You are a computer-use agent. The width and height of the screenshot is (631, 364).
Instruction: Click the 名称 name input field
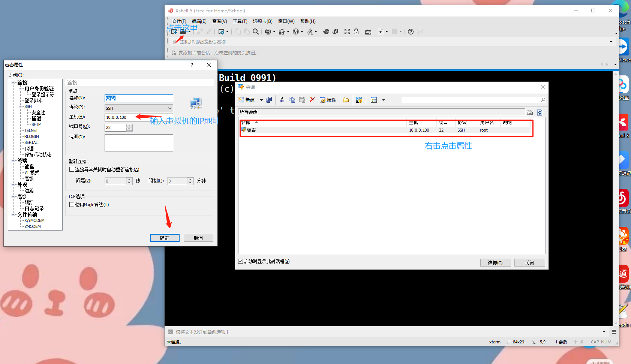(x=139, y=98)
